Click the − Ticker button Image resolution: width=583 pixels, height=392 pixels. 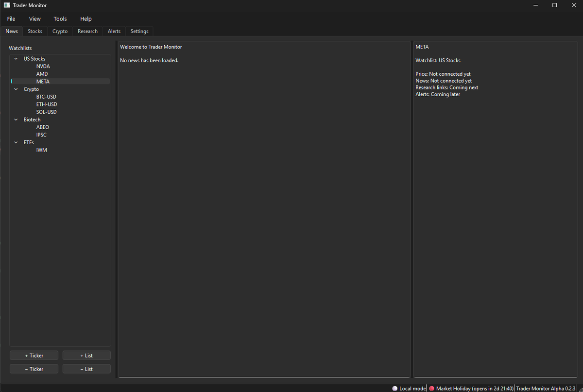(34, 369)
